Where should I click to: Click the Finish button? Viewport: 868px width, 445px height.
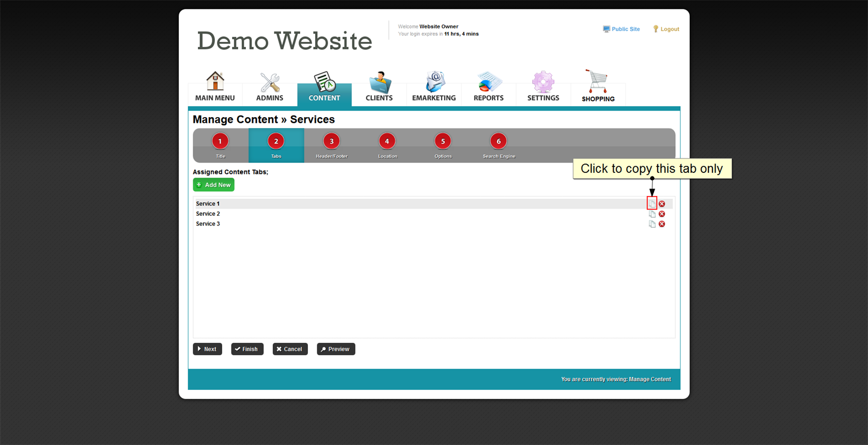coord(247,349)
